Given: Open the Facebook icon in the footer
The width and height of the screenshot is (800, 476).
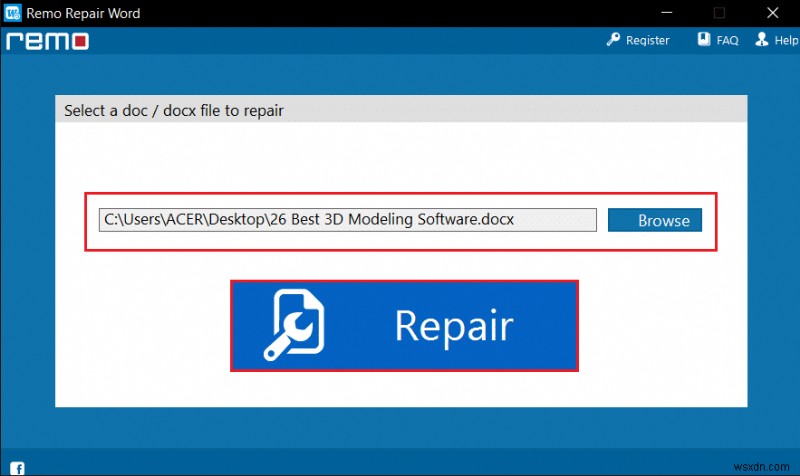Looking at the screenshot, I should coord(17,468).
